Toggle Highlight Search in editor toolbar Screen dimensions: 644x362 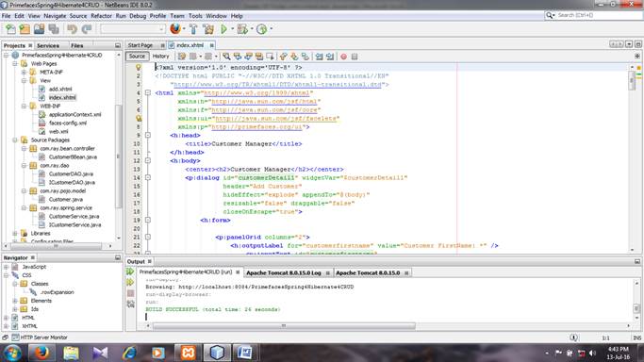[x=259, y=57]
